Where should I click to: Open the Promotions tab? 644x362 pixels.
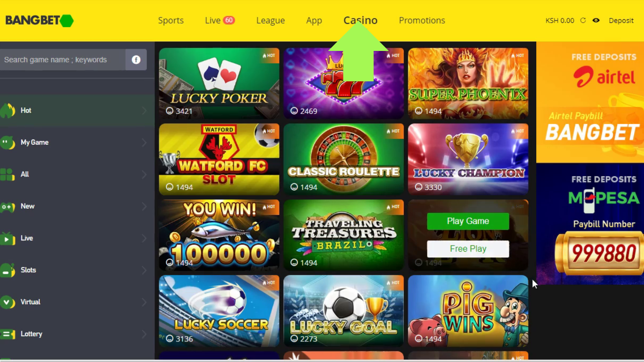coord(422,21)
